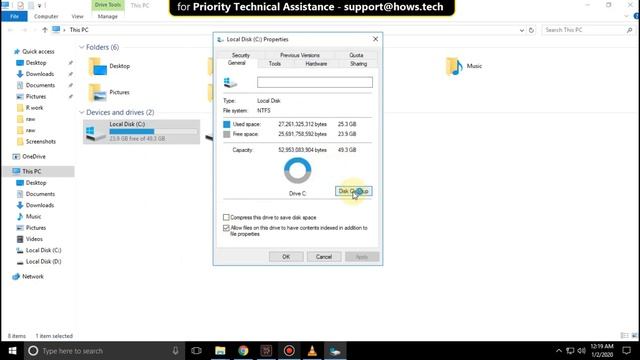
Task: Open the red record app on taskbar
Action: [289, 351]
